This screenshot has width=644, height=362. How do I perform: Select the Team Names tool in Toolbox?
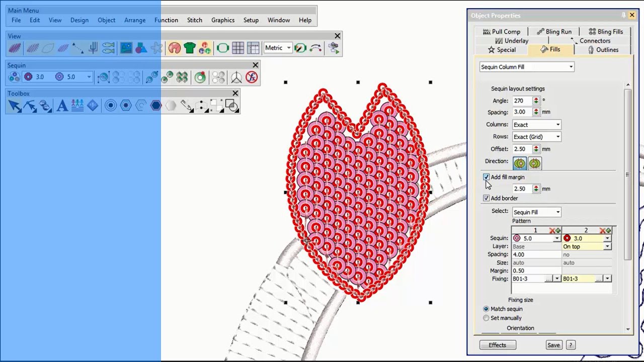[x=77, y=106]
